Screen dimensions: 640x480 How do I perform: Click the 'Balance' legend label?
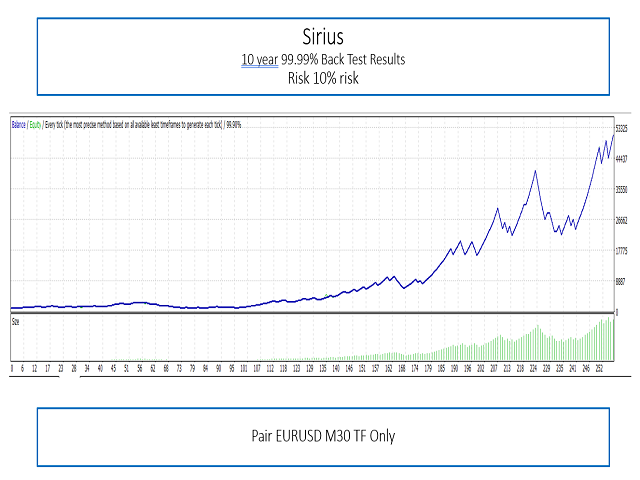click(19, 125)
